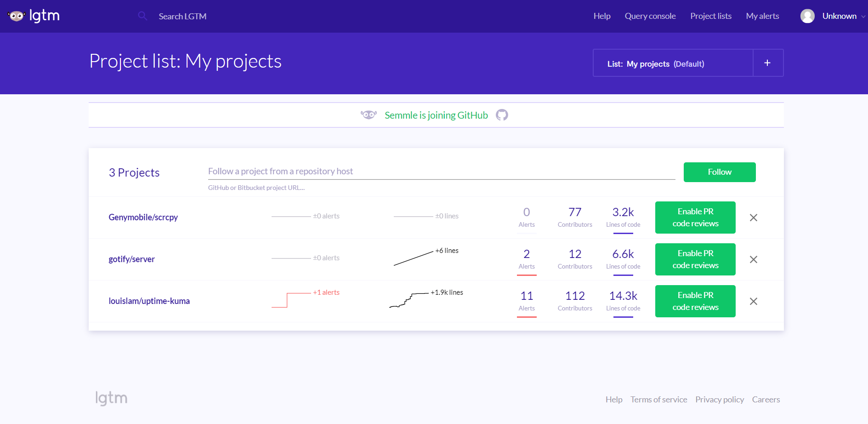Image resolution: width=868 pixels, height=424 pixels.
Task: View the 0 Alerts count for scrcpy
Action: pos(527,218)
